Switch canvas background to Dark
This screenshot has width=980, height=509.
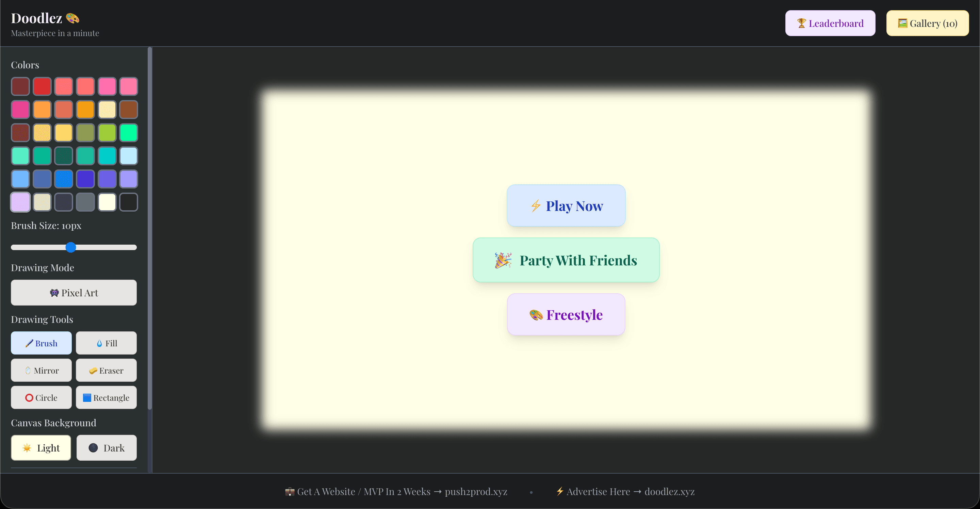click(x=107, y=448)
